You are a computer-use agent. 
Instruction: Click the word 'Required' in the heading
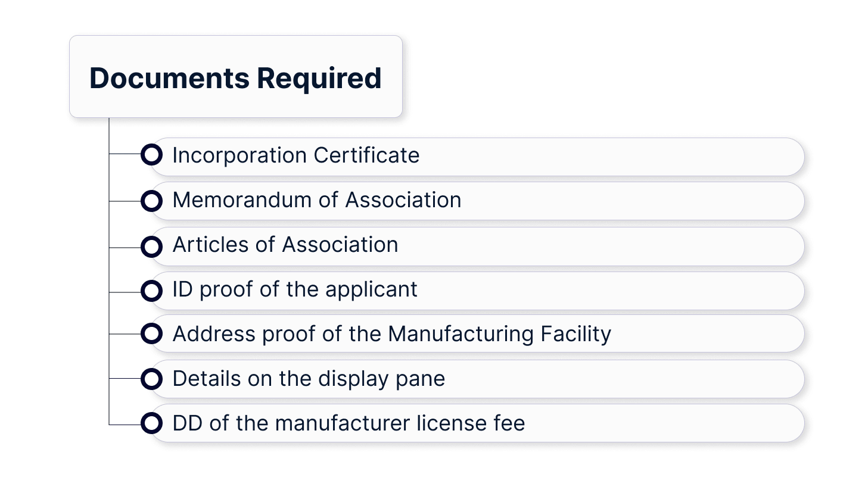319,78
